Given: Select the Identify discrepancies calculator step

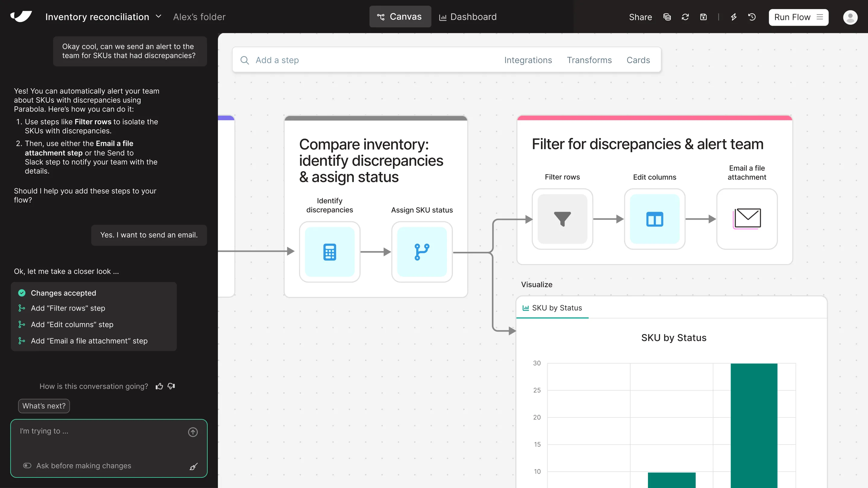Looking at the screenshot, I should point(329,252).
